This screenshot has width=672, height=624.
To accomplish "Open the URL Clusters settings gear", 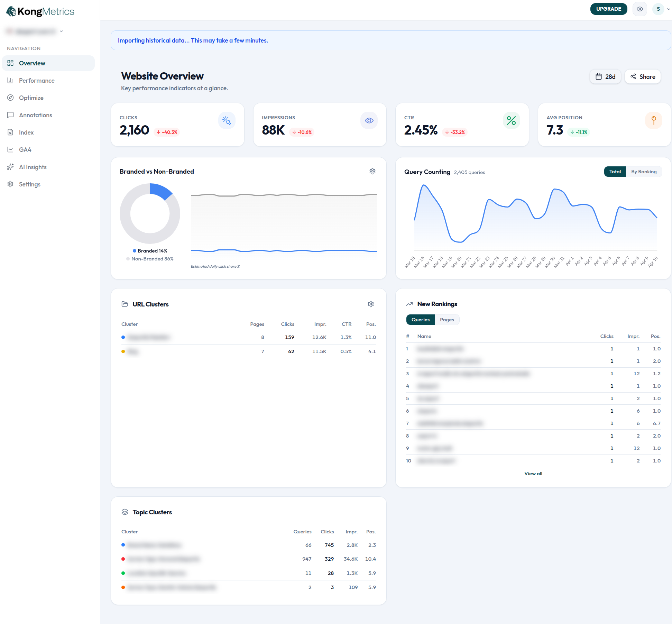I will point(370,304).
